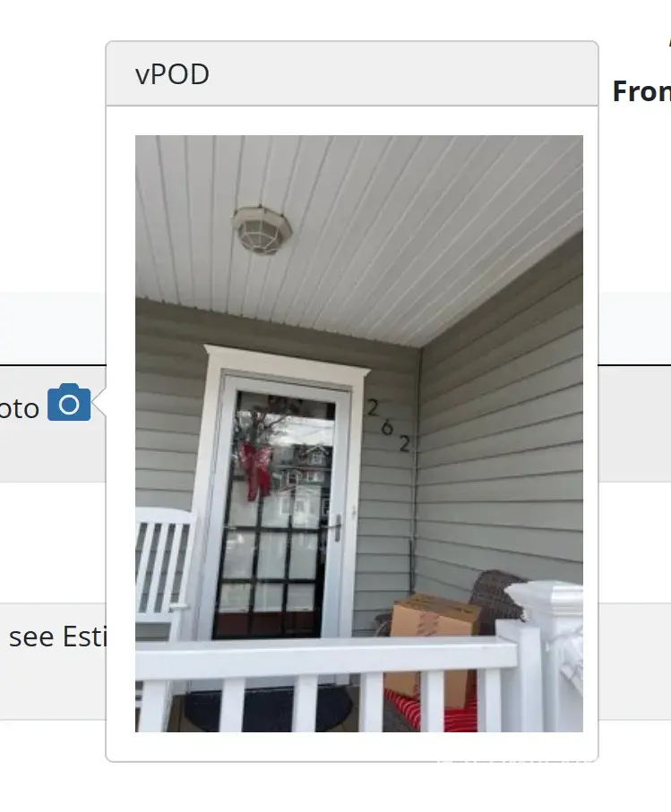671x812 pixels.
Task: Click the 'see Esti' truncated text
Action: [57, 637]
